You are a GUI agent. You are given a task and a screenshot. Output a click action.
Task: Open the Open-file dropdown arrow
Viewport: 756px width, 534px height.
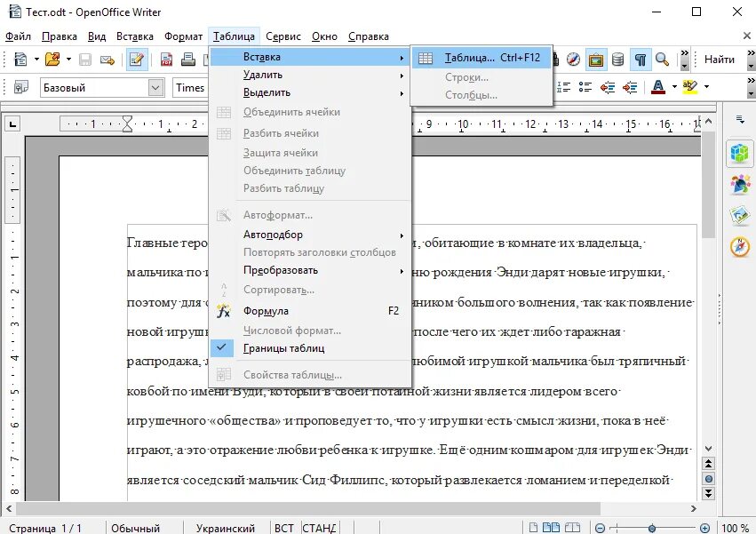68,60
